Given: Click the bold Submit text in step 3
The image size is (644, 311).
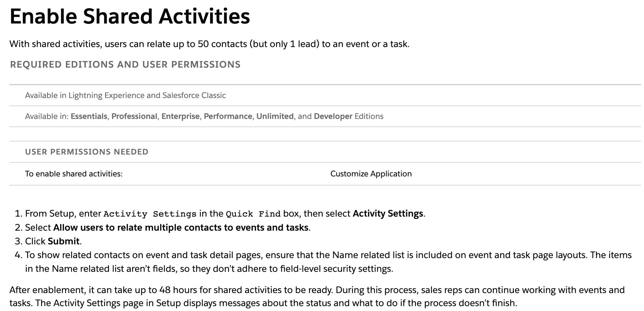Looking at the screenshot, I should point(64,241).
